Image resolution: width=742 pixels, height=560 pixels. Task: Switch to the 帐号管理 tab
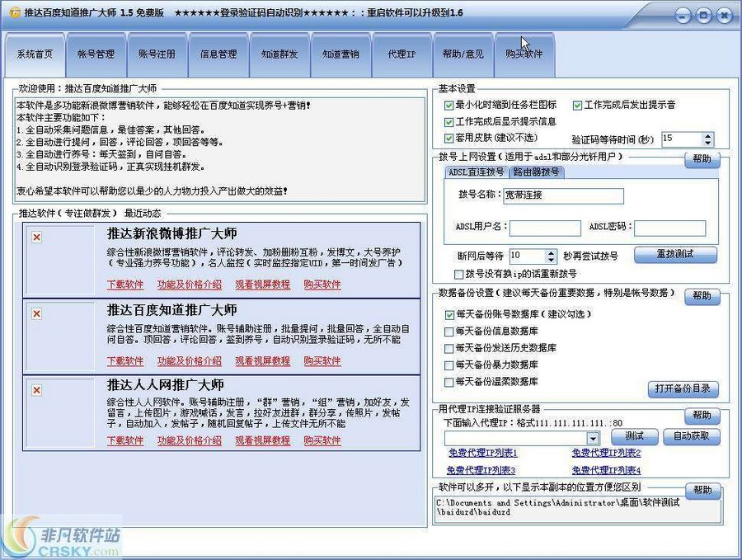[x=96, y=54]
